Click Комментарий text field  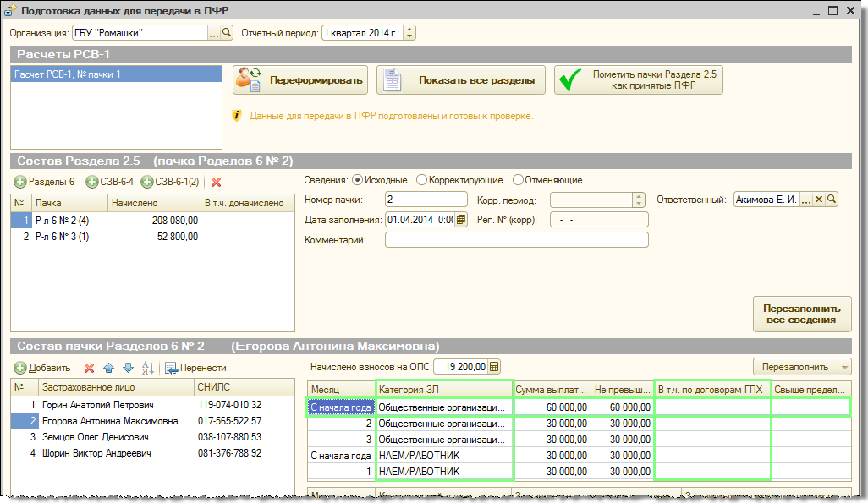(x=516, y=239)
